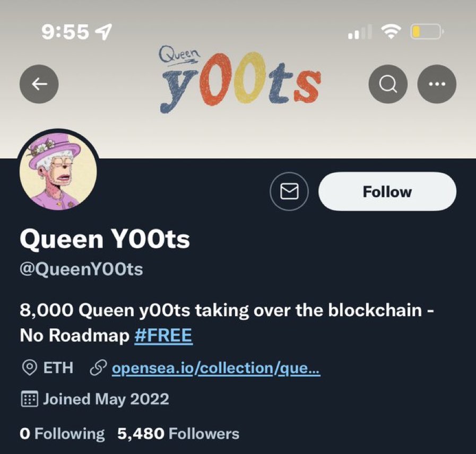The height and width of the screenshot is (454, 476).
Task: Follow the Queen Y00ts account
Action: [387, 191]
